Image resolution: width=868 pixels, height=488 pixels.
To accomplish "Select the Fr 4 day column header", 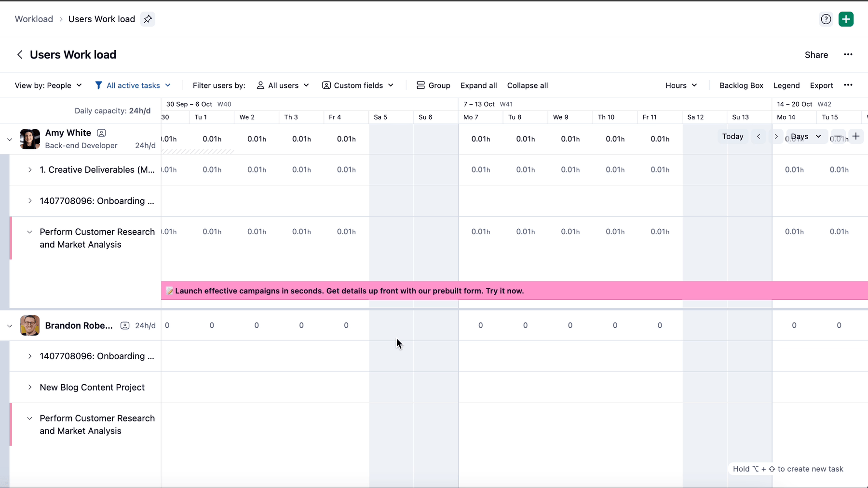I will coord(346,117).
